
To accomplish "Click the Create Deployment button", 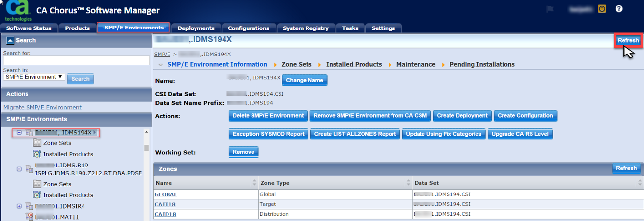I will coord(462,116).
